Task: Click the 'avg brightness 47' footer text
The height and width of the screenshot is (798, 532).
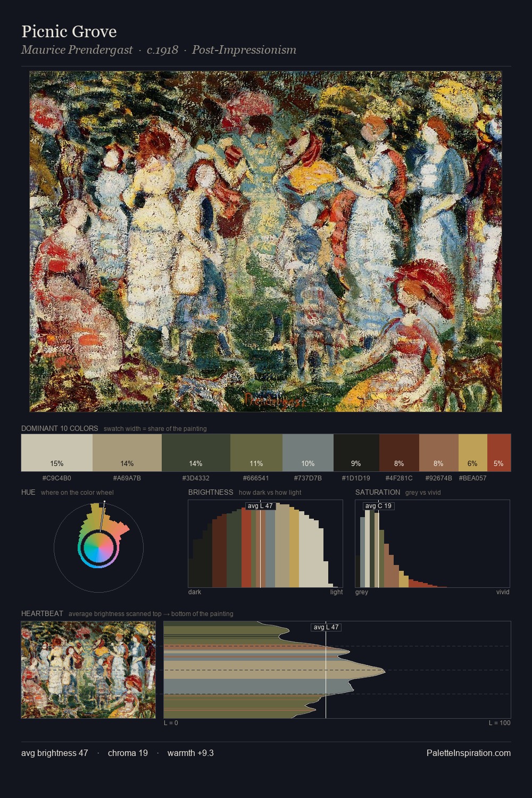Action: tap(55, 753)
